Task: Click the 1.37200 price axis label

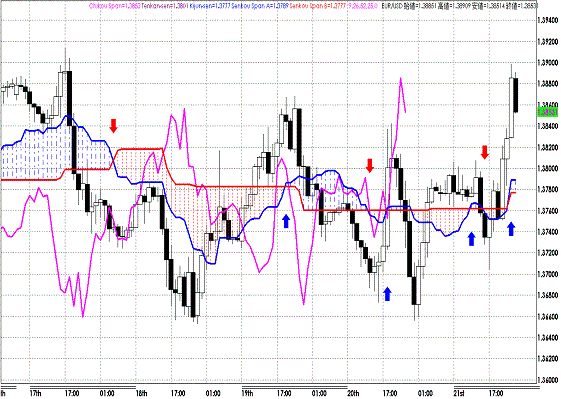Action: point(548,253)
